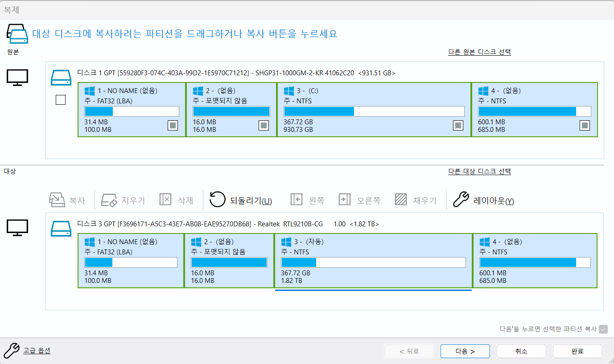
Task: Click the Layout (레이아웃) wrench icon
Action: [x=461, y=200]
